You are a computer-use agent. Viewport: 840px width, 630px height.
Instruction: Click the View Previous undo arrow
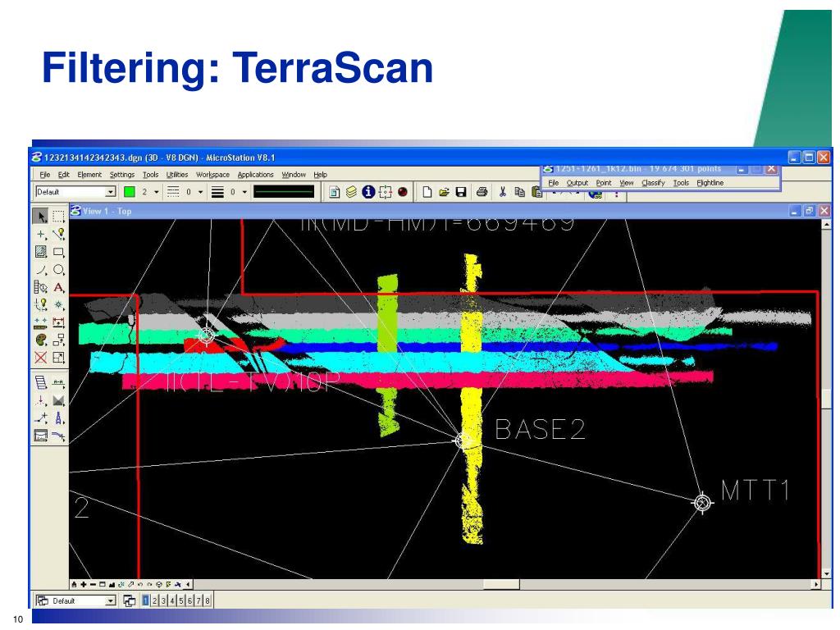click(139, 584)
